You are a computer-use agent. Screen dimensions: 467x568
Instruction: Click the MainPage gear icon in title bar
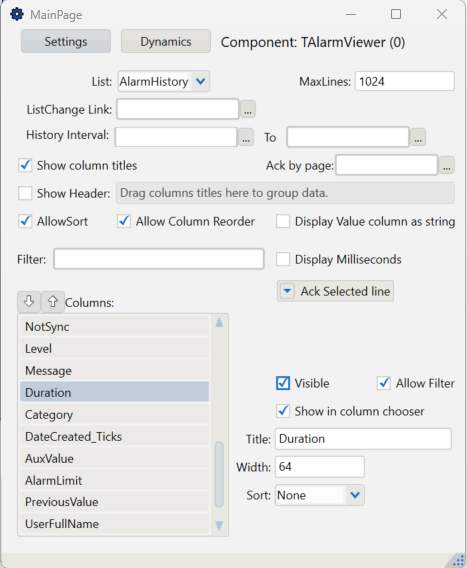(17, 14)
